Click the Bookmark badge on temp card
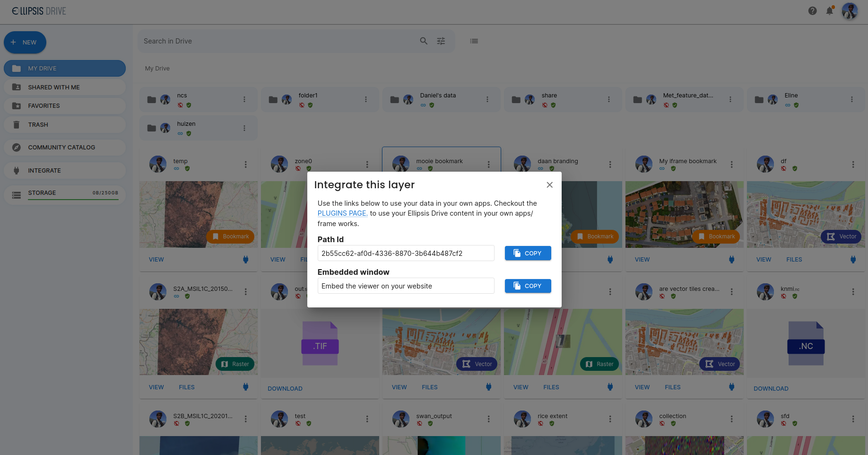The height and width of the screenshot is (455, 868). (230, 236)
